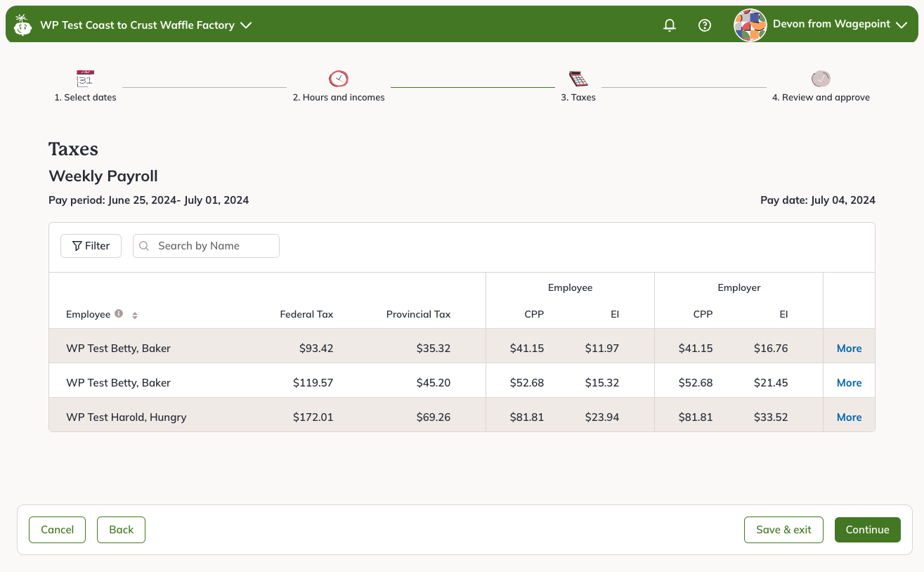The height and width of the screenshot is (572, 924).
Task: Open the help question mark icon
Action: pyautogui.click(x=705, y=25)
